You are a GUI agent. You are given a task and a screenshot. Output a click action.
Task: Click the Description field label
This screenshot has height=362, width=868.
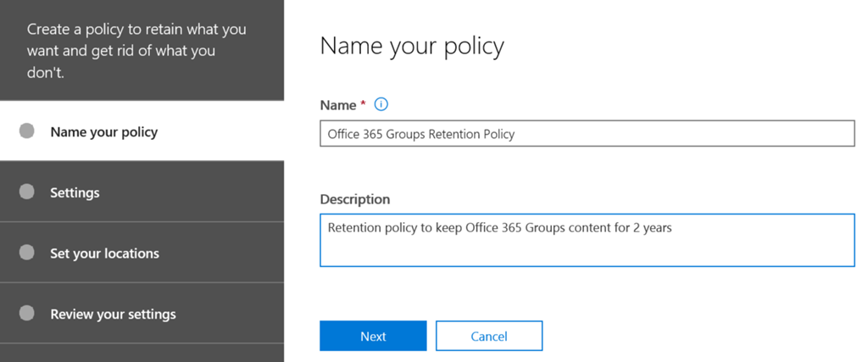(354, 199)
